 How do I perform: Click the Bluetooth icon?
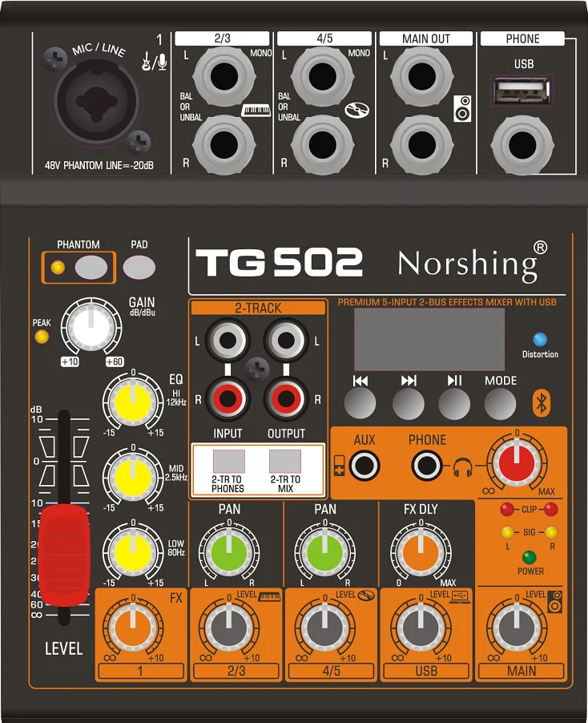542,403
